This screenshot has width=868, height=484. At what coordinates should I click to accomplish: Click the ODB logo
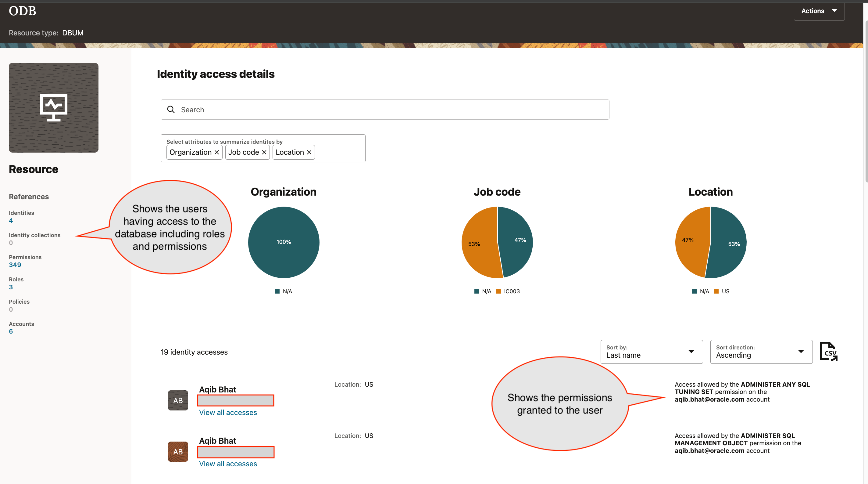tap(22, 11)
